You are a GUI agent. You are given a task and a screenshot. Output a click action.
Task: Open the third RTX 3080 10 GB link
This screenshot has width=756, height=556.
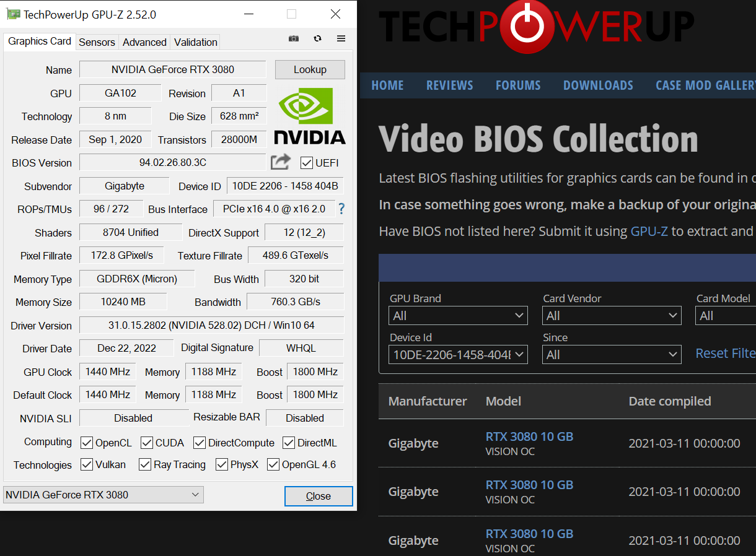tap(529, 534)
